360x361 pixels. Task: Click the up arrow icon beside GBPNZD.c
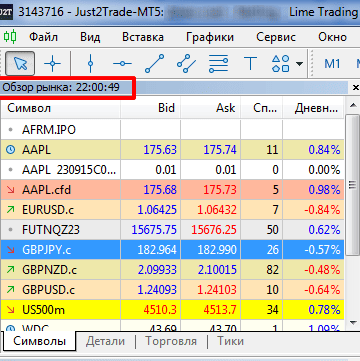tap(11, 270)
